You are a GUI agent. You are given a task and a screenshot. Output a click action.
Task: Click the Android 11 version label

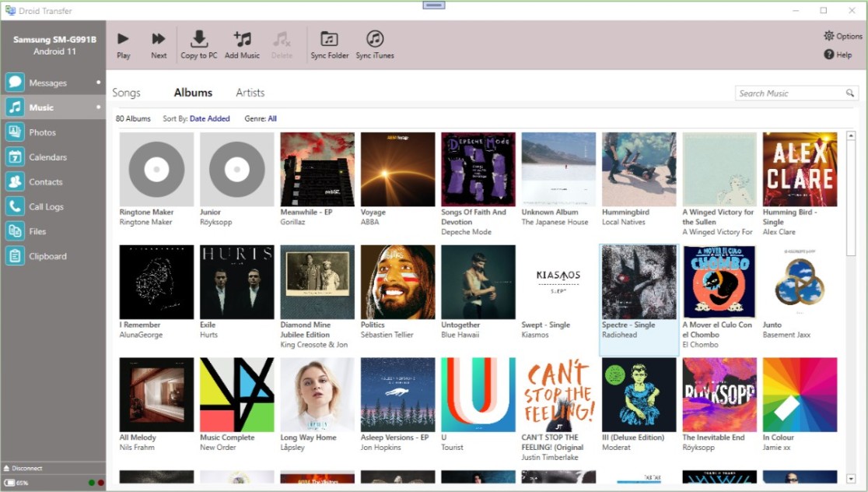[54, 51]
